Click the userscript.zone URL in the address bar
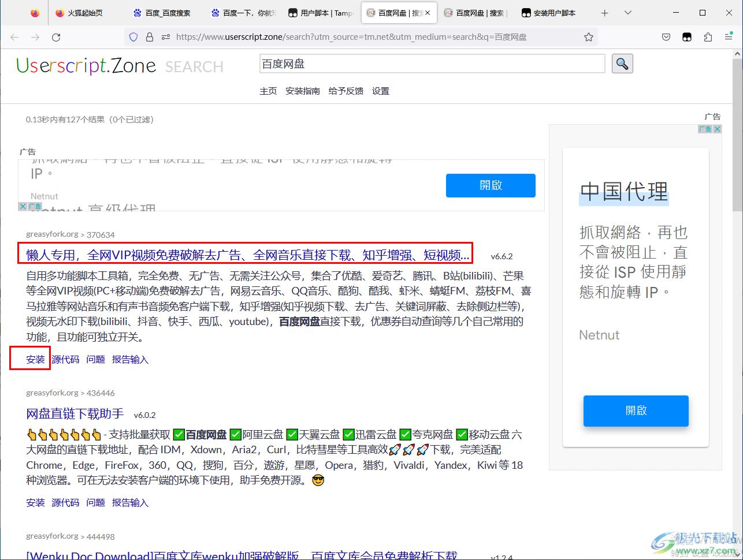This screenshot has height=560, width=743. point(351,37)
